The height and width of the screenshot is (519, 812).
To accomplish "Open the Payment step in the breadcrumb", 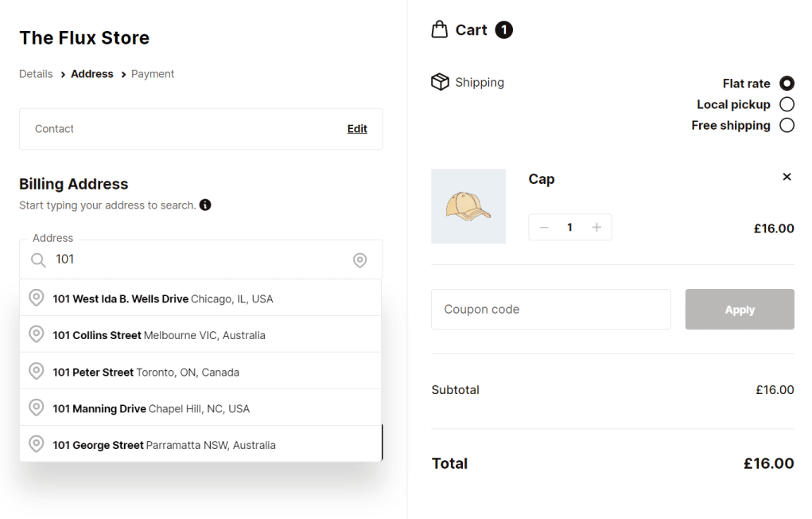I will point(152,73).
